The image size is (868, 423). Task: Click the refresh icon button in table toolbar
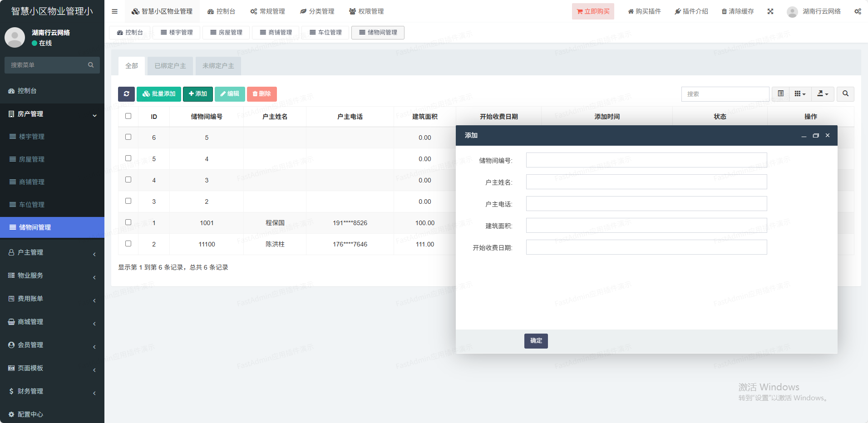[x=126, y=94]
